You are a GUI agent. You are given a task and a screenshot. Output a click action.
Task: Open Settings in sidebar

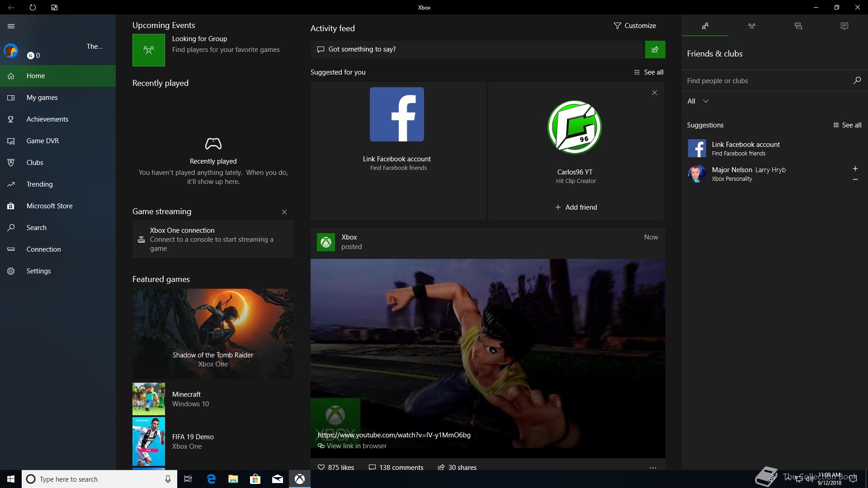coord(58,271)
